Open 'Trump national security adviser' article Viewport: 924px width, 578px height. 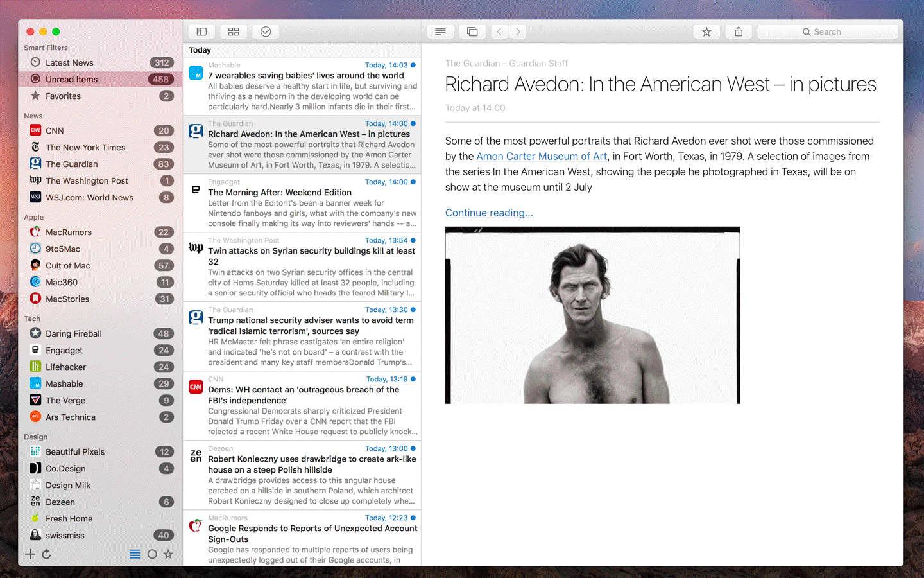302,336
